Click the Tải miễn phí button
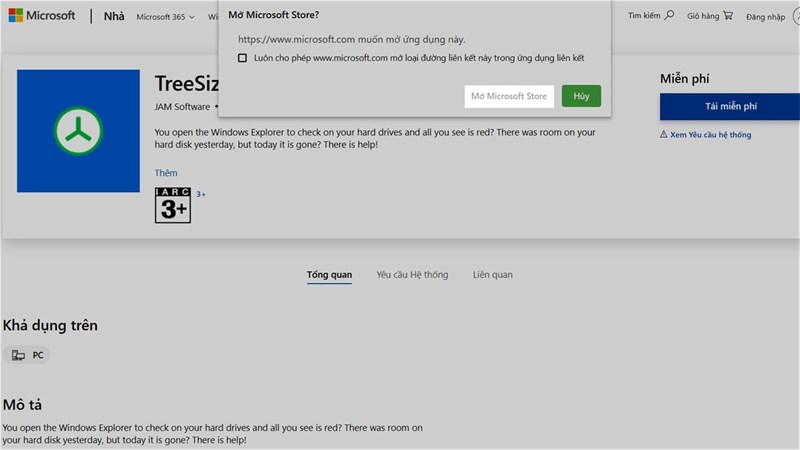The image size is (800, 450). (x=730, y=106)
